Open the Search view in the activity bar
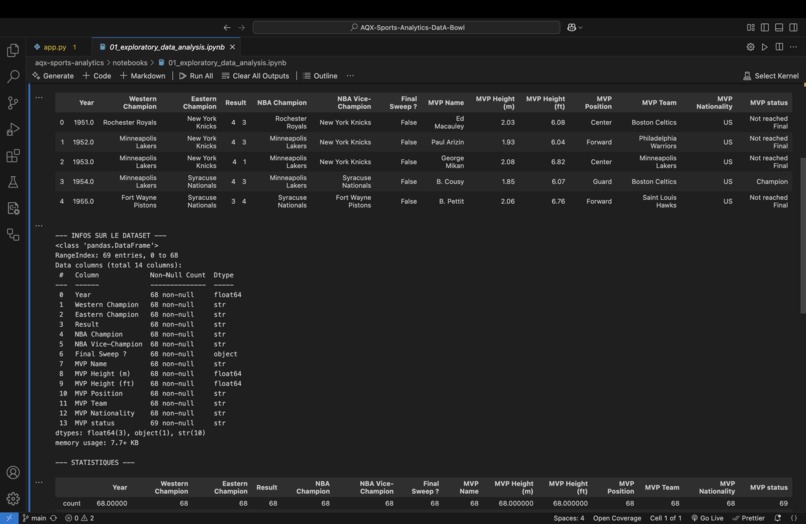The height and width of the screenshot is (524, 806). (13, 77)
